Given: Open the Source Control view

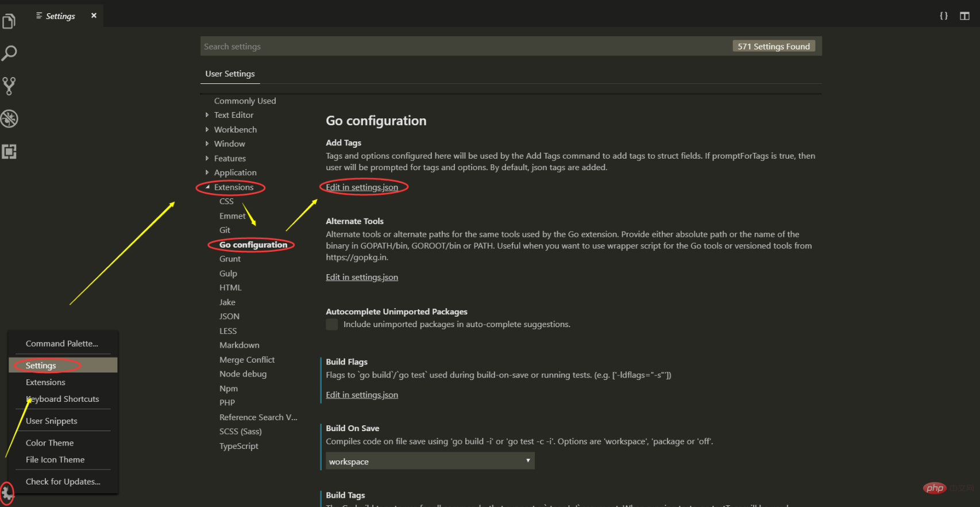Looking at the screenshot, I should pyautogui.click(x=9, y=86).
